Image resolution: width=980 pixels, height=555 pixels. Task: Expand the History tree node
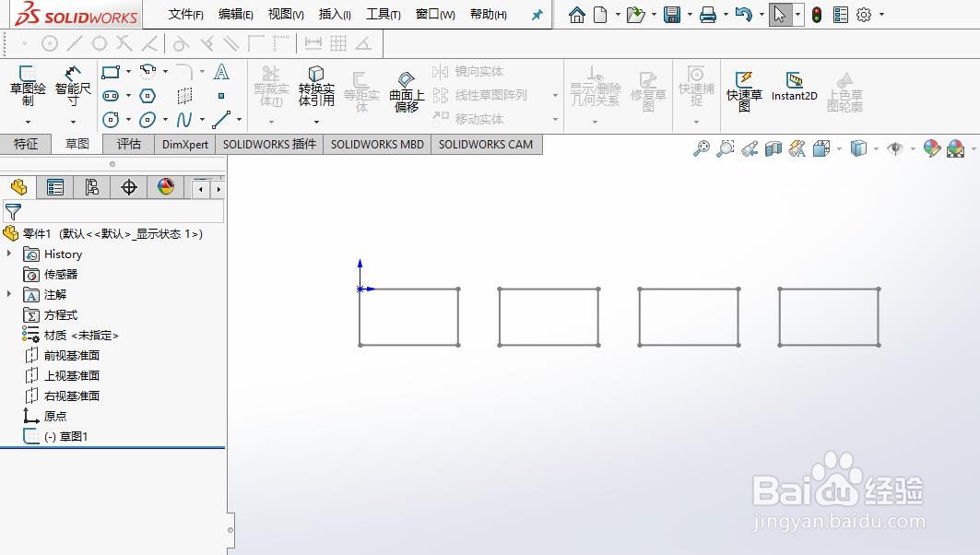pyautogui.click(x=8, y=254)
